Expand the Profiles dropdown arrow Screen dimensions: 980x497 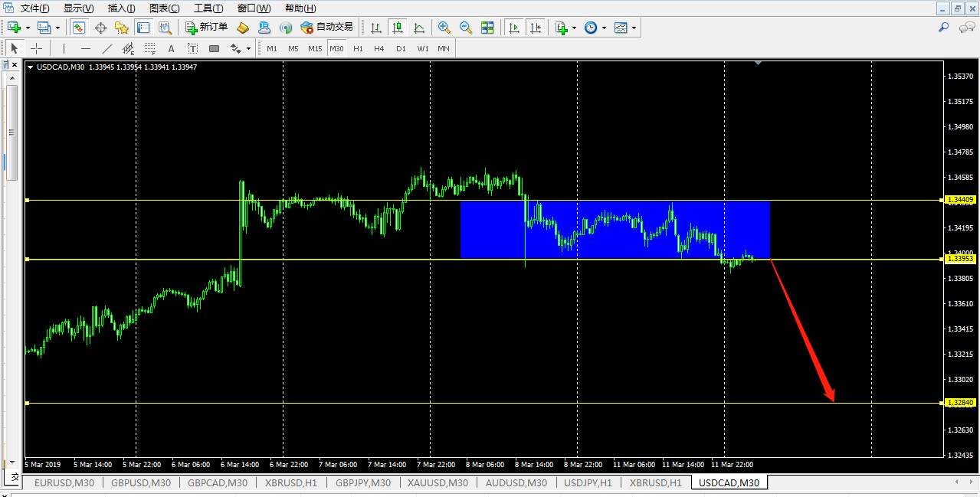click(57, 28)
